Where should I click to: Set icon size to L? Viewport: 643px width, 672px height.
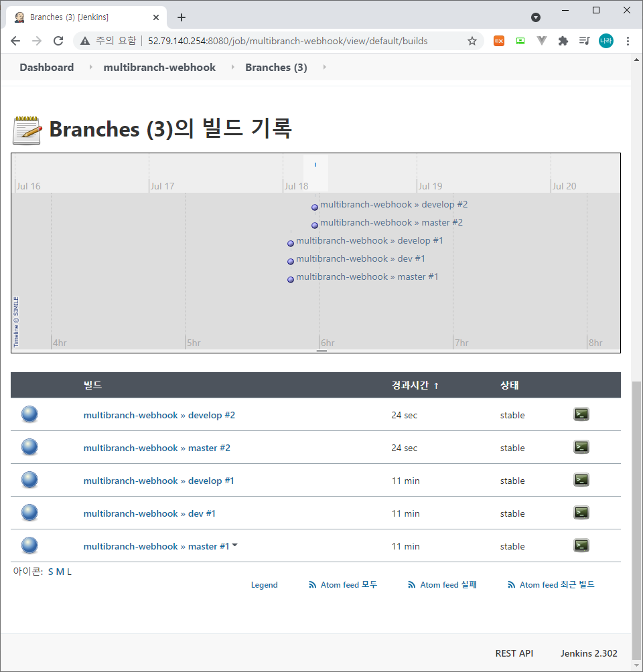(x=69, y=572)
